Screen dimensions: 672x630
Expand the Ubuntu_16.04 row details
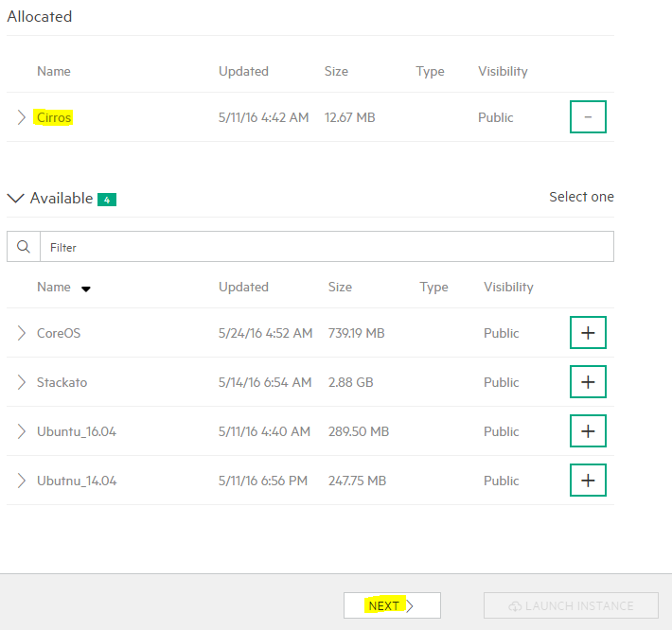coord(22,431)
